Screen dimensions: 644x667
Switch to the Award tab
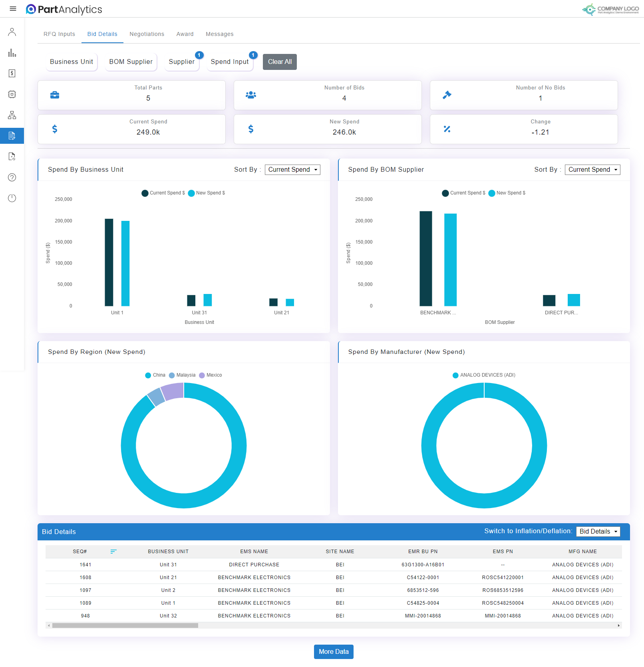pos(185,34)
